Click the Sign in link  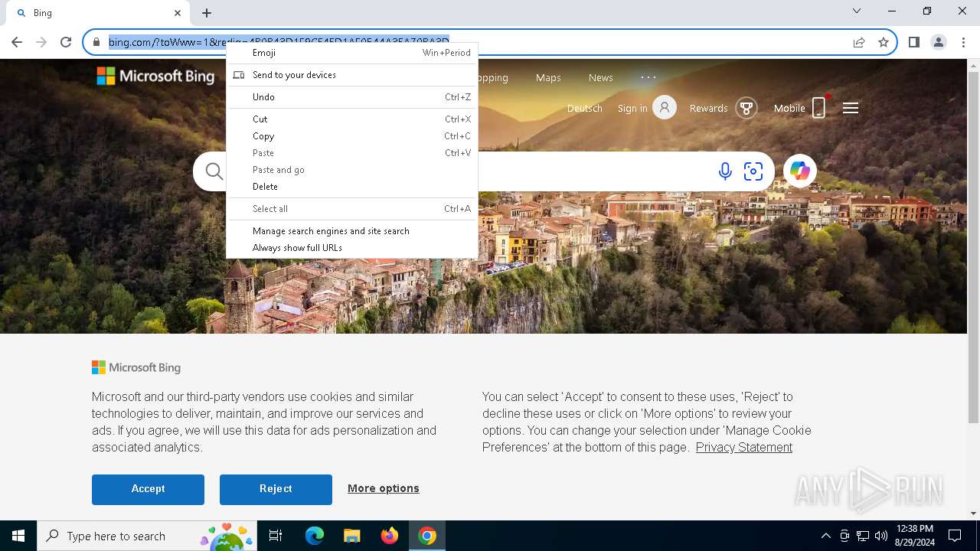[632, 109]
